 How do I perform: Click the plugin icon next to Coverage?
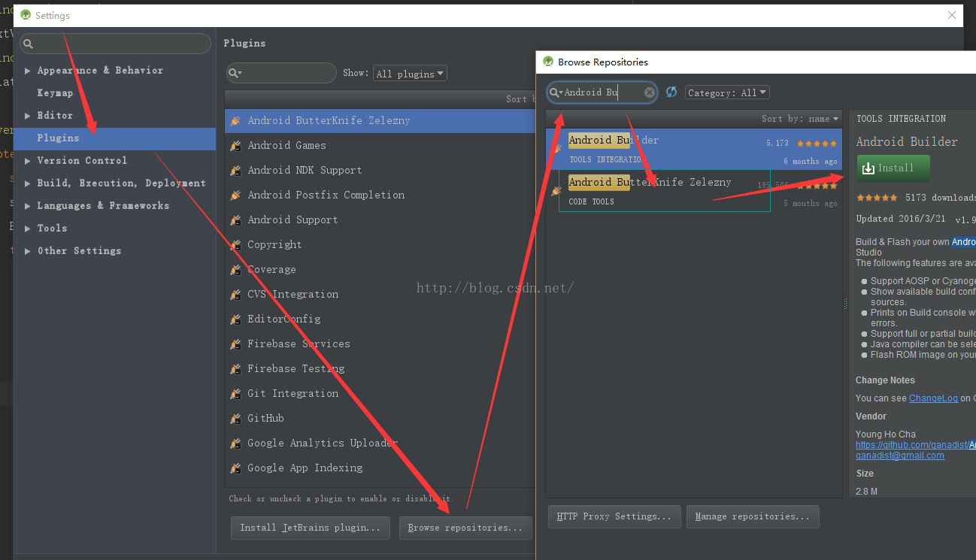click(x=235, y=269)
